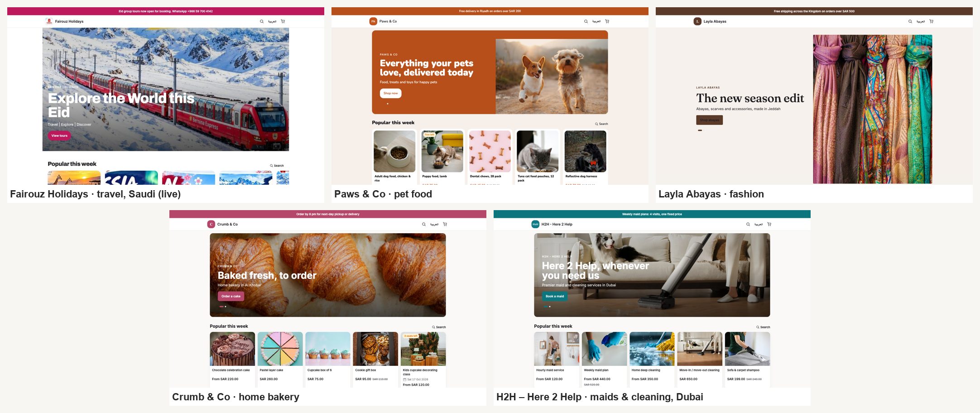Image resolution: width=980 pixels, height=413 pixels.
Task: Open Hourly maid service card
Action: 557,360
